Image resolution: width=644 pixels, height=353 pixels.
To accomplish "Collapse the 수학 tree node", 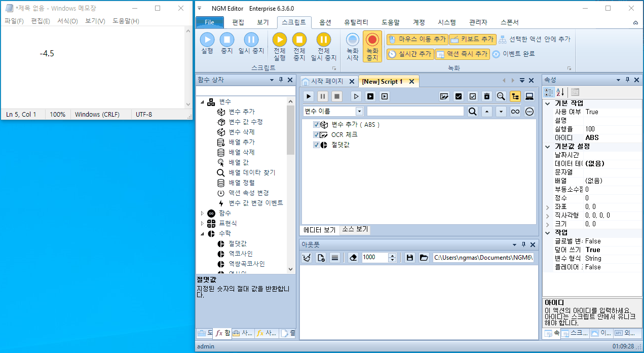I will click(203, 234).
